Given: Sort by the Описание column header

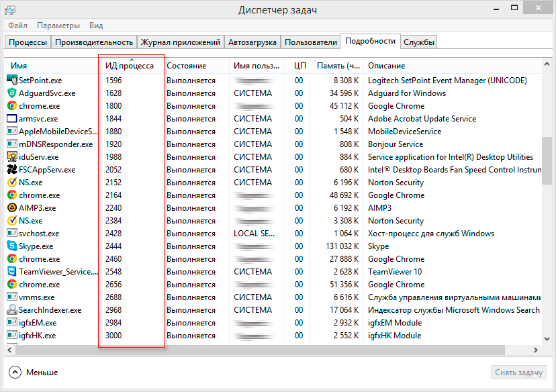Looking at the screenshot, I should [453, 66].
